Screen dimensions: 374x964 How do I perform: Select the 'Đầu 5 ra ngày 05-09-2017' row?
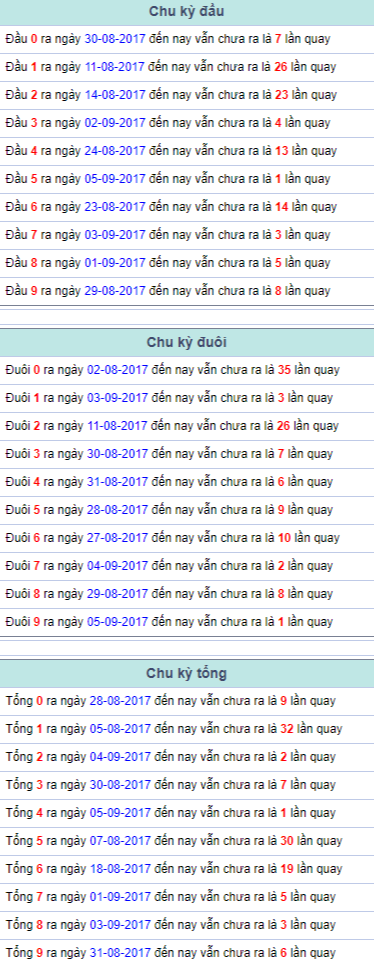point(187,179)
